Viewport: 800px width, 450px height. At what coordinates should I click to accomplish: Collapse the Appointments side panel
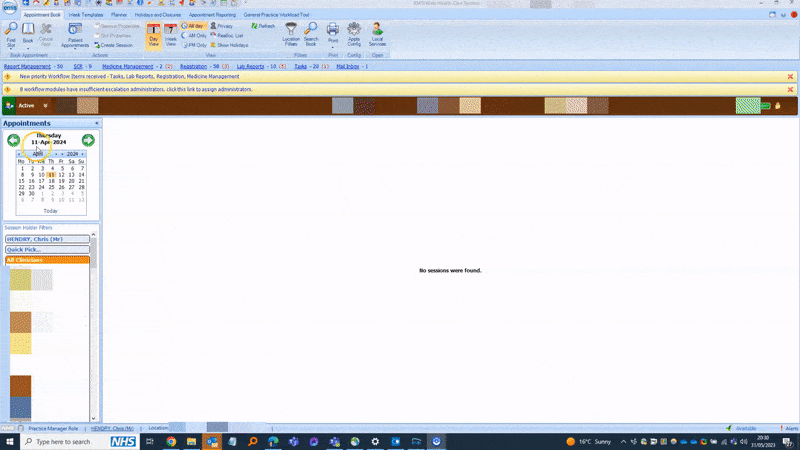[x=96, y=123]
